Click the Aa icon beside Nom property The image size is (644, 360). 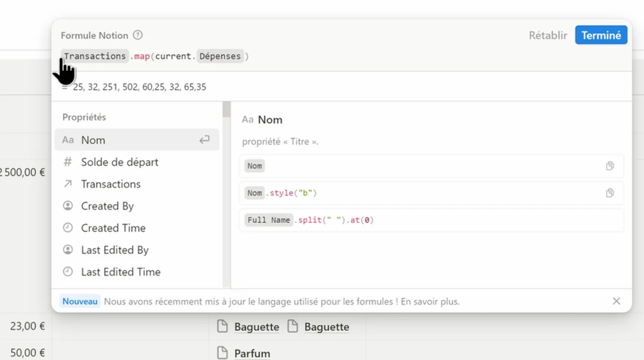pyautogui.click(x=68, y=140)
